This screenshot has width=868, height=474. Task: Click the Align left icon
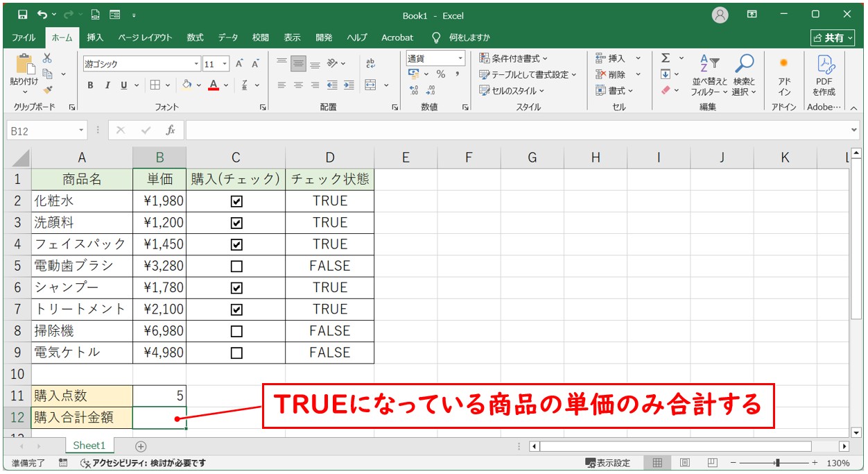point(281,85)
